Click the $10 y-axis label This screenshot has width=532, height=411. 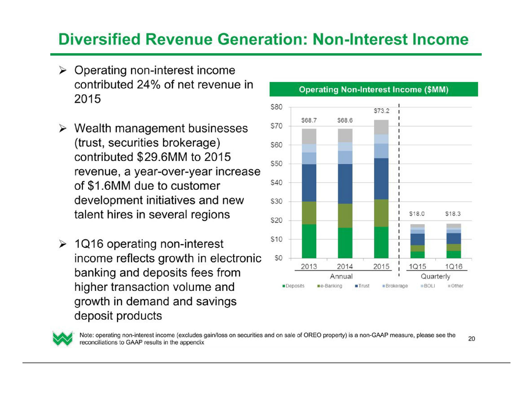tap(277, 239)
